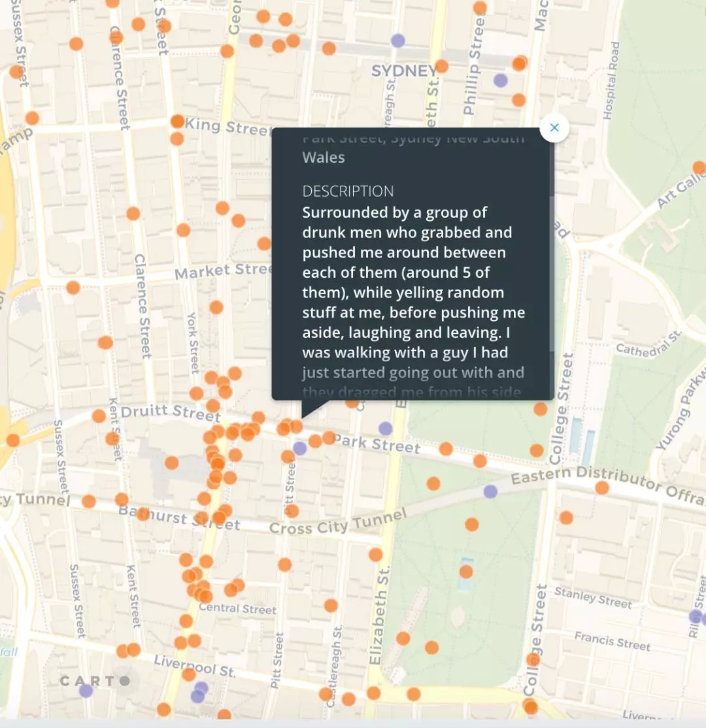The image size is (706, 728).
Task: Select the orange marker beside the York Street label
Action: click(x=216, y=307)
